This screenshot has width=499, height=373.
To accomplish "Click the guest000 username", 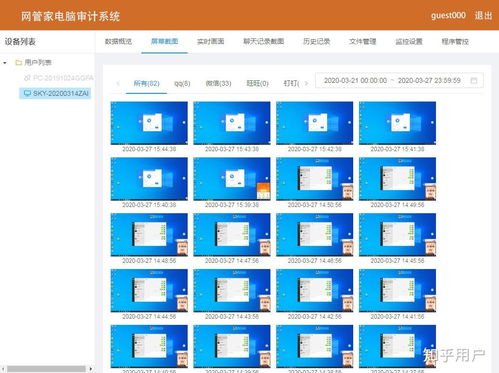I will 448,15.
